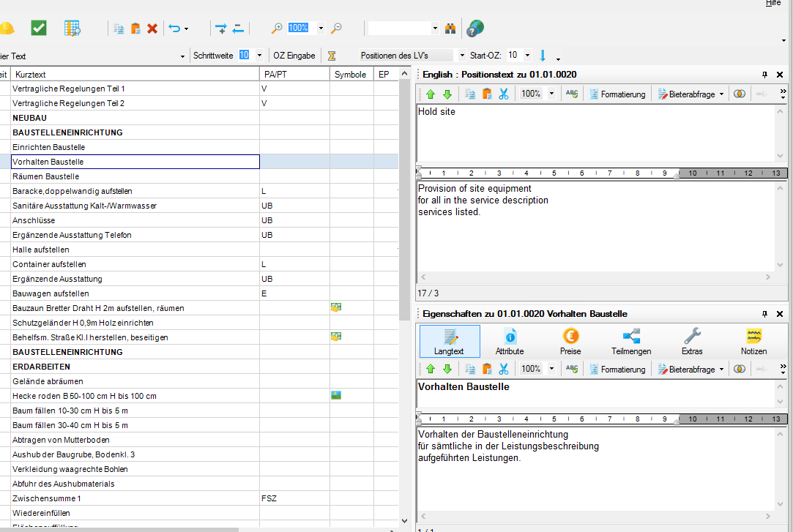The height and width of the screenshot is (532, 793).
Task: Switch to the Teilmengen tab
Action: point(631,342)
